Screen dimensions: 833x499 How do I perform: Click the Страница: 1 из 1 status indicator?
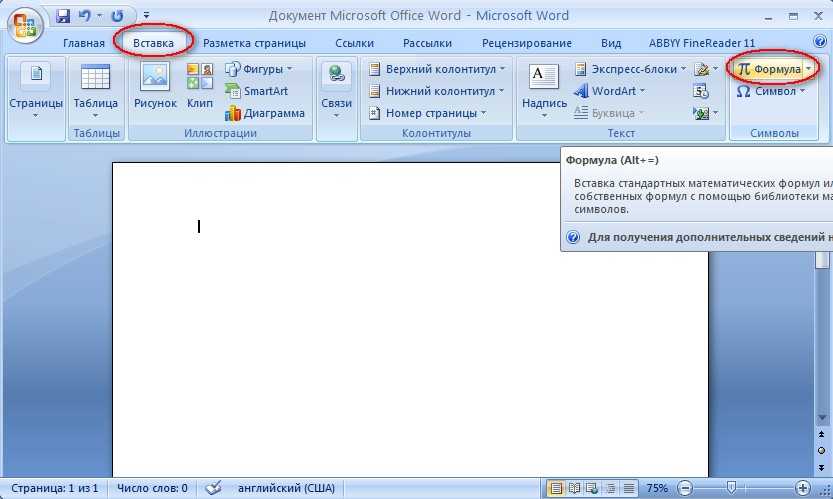coord(54,488)
